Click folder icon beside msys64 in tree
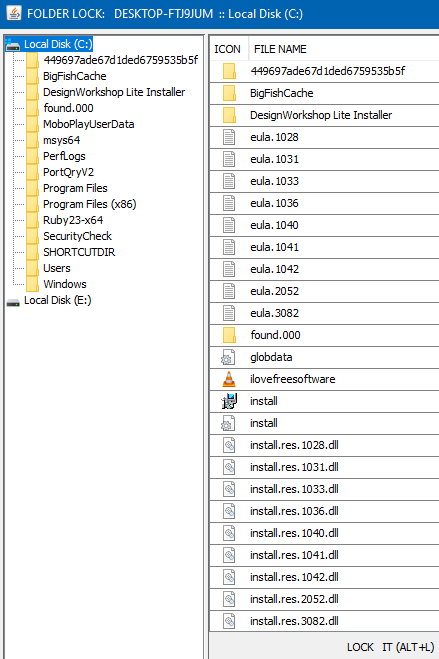439x659 pixels. coord(32,140)
